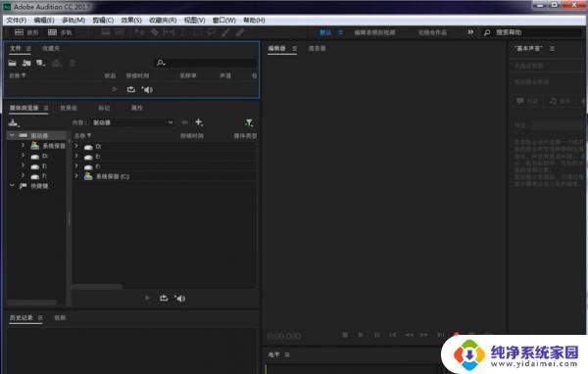This screenshot has width=588, height=374.
Task: Select 历史记录 tab
Action: (22, 318)
